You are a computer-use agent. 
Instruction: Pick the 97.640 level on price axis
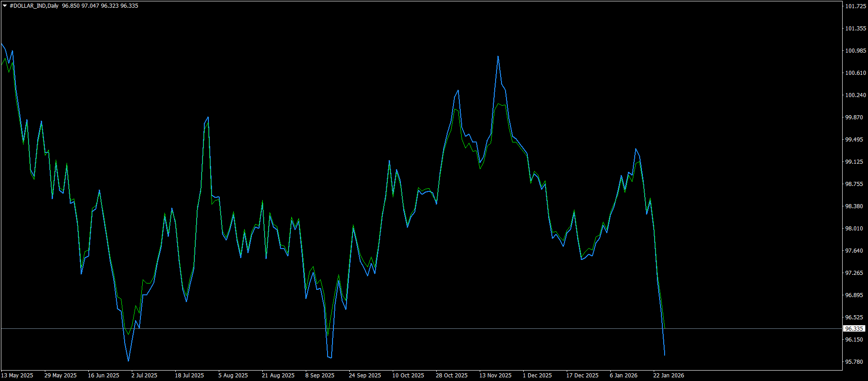click(x=854, y=250)
